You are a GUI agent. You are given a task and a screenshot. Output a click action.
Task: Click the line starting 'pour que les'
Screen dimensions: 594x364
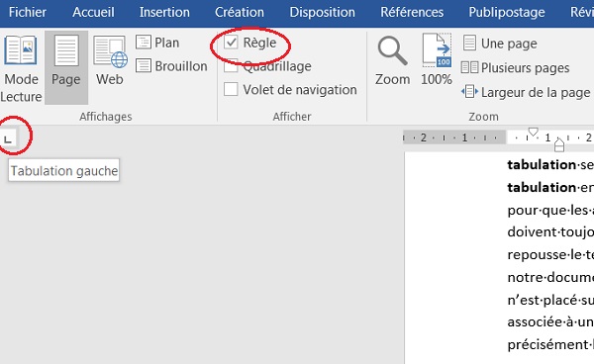click(x=550, y=210)
